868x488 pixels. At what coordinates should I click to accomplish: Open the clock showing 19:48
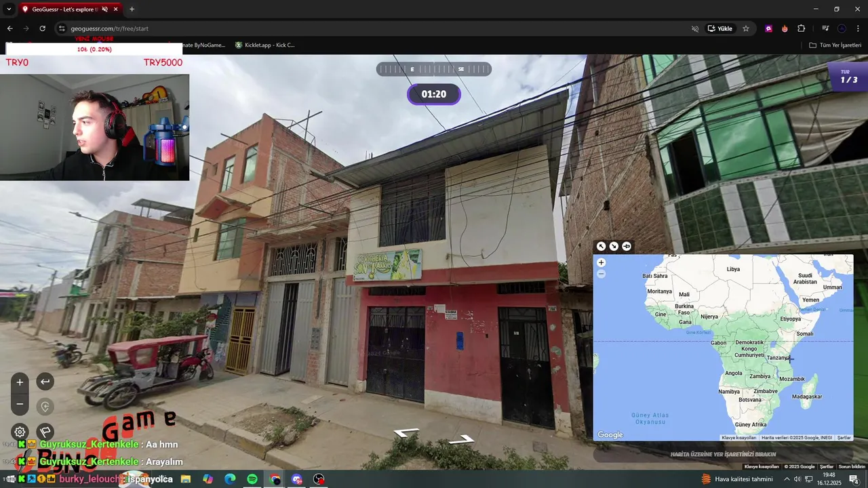coord(829,479)
